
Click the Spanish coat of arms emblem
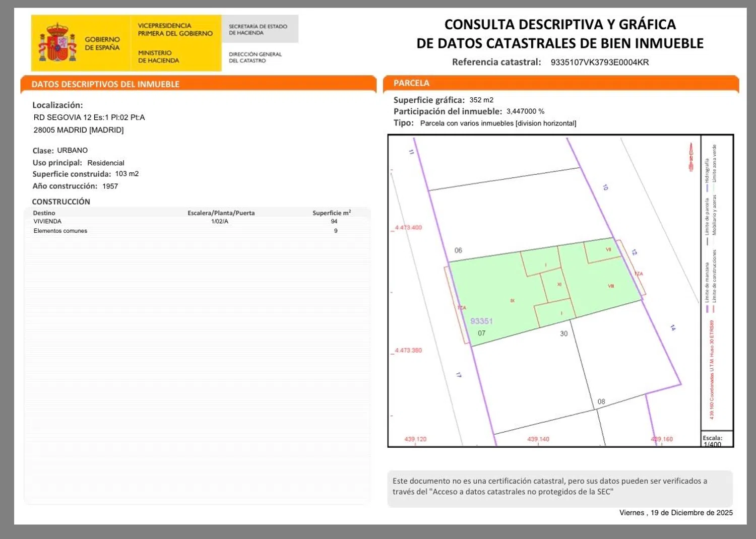click(57, 43)
